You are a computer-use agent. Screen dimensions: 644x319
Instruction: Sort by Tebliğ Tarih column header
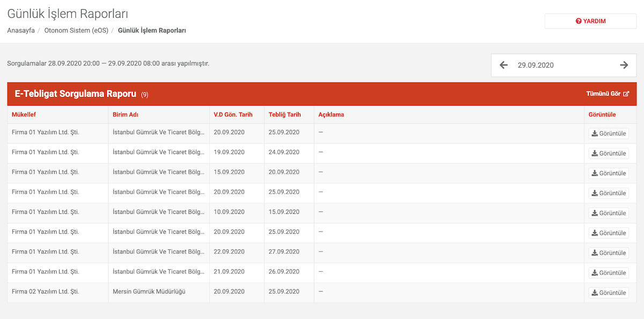pos(285,115)
